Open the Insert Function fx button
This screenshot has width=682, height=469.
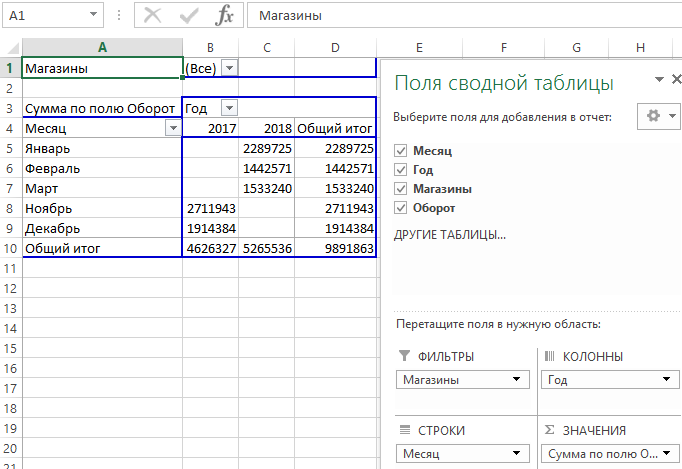click(224, 16)
